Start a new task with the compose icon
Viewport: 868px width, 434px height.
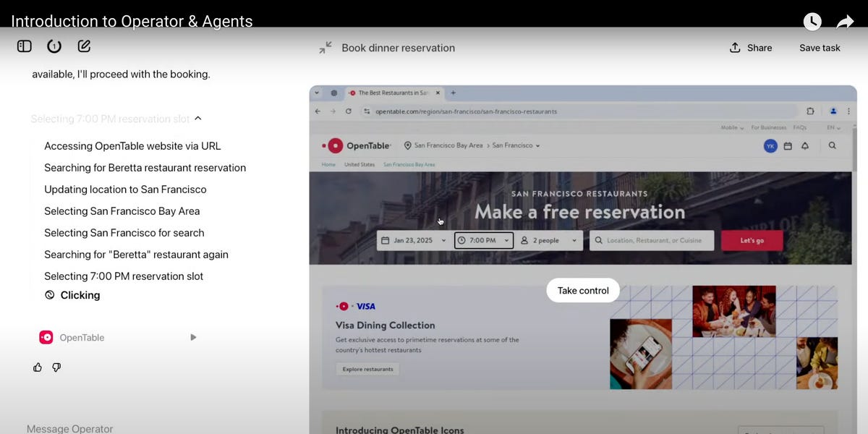click(84, 46)
